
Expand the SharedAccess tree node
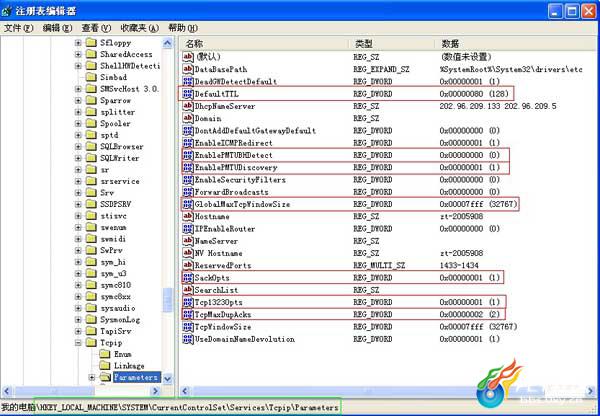click(78, 54)
